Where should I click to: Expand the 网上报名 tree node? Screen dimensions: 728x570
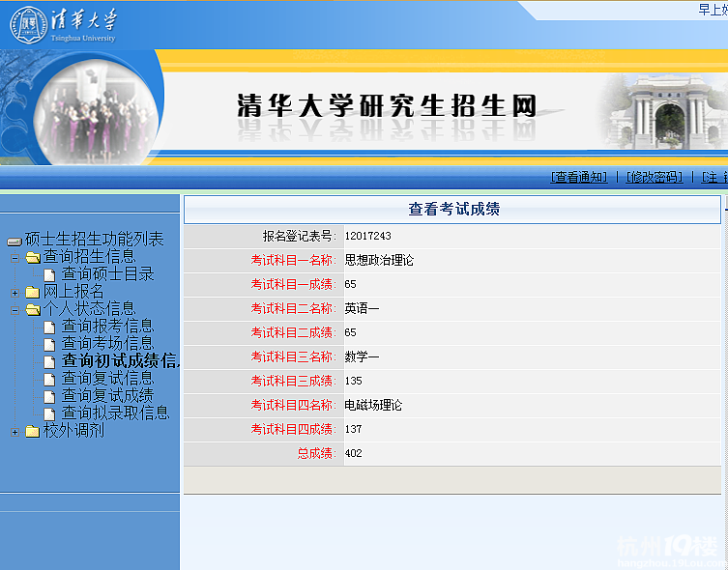pyautogui.click(x=15, y=293)
